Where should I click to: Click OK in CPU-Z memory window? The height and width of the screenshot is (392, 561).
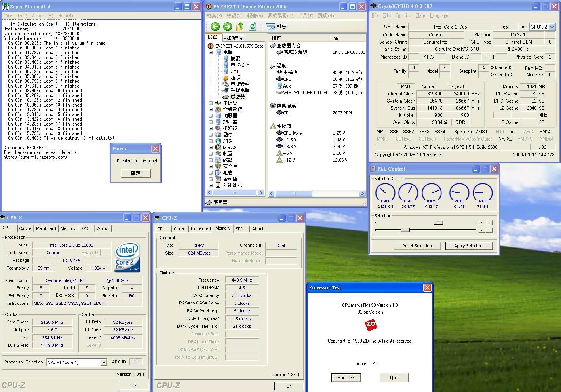tap(289, 386)
